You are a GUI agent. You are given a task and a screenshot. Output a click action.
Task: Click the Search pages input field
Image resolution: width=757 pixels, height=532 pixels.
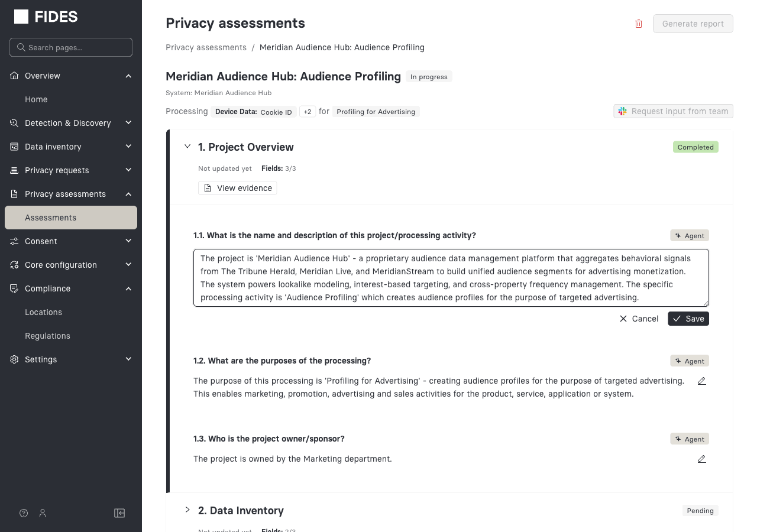[71, 47]
